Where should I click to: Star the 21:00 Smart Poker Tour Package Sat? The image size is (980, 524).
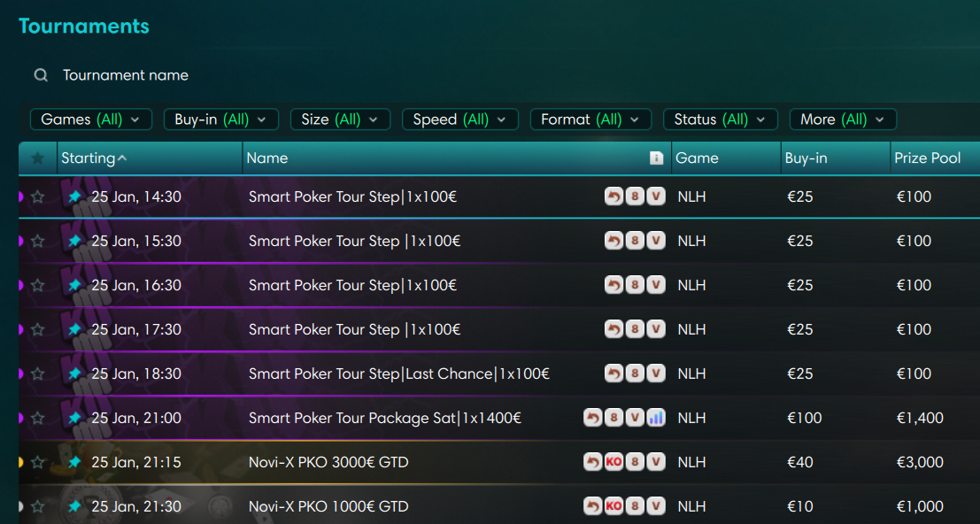coord(37,418)
